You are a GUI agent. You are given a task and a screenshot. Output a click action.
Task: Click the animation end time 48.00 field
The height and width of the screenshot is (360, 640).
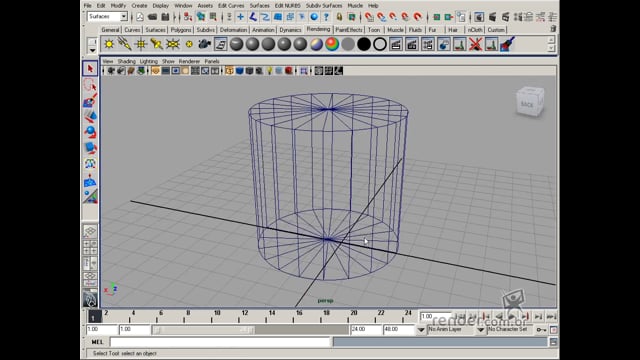coord(398,329)
